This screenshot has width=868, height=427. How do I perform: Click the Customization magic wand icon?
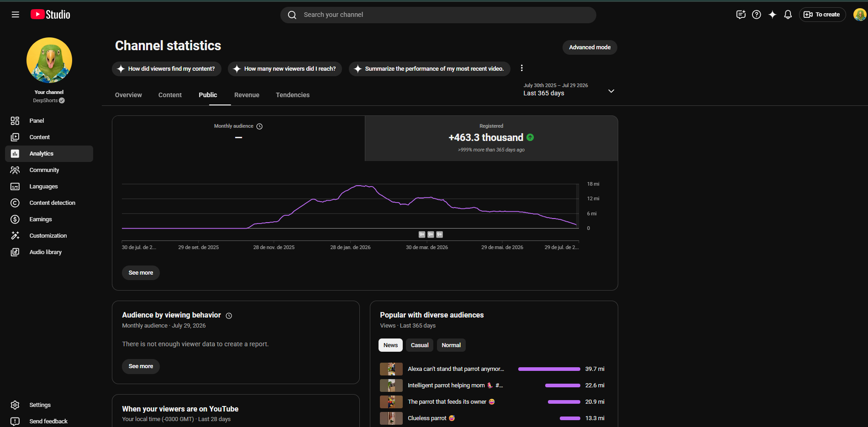click(15, 235)
